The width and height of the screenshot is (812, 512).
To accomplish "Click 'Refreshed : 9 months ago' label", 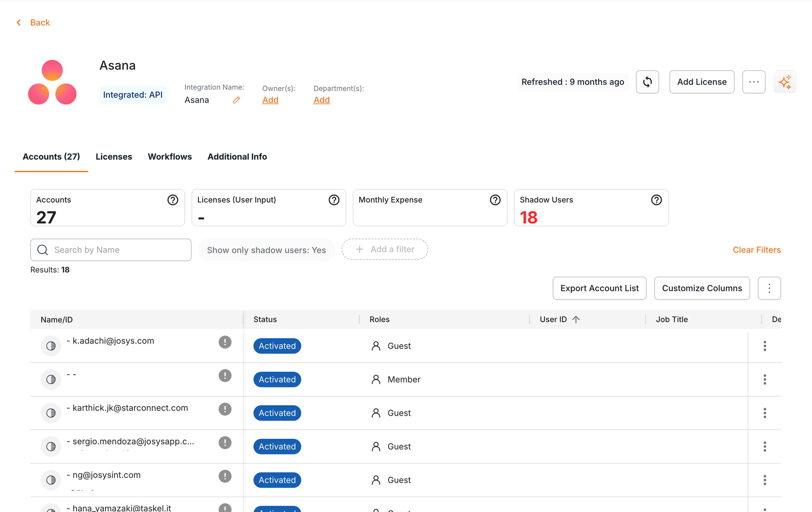I will click(x=573, y=82).
